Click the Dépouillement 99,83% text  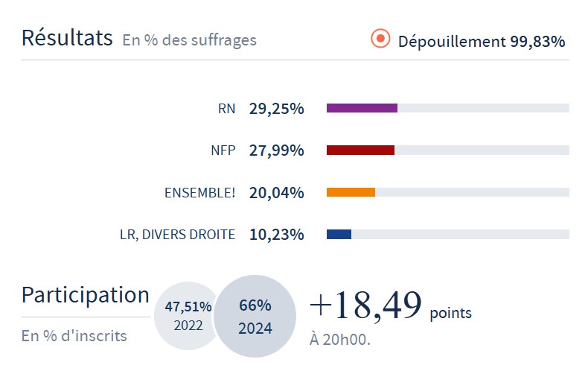[482, 41]
